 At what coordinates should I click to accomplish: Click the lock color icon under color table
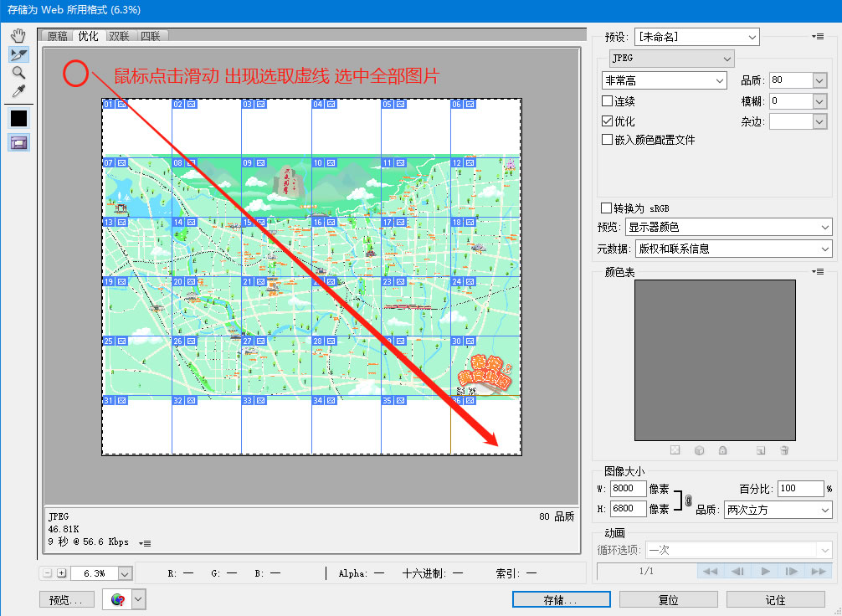723,450
